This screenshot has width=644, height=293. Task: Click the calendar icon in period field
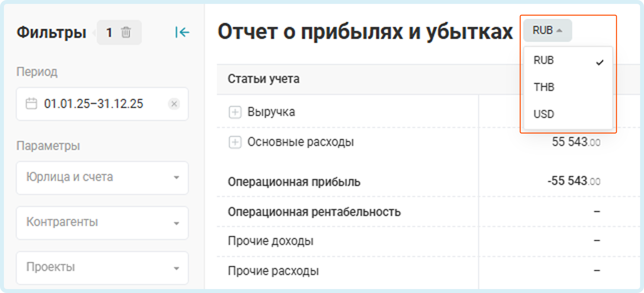(31, 104)
